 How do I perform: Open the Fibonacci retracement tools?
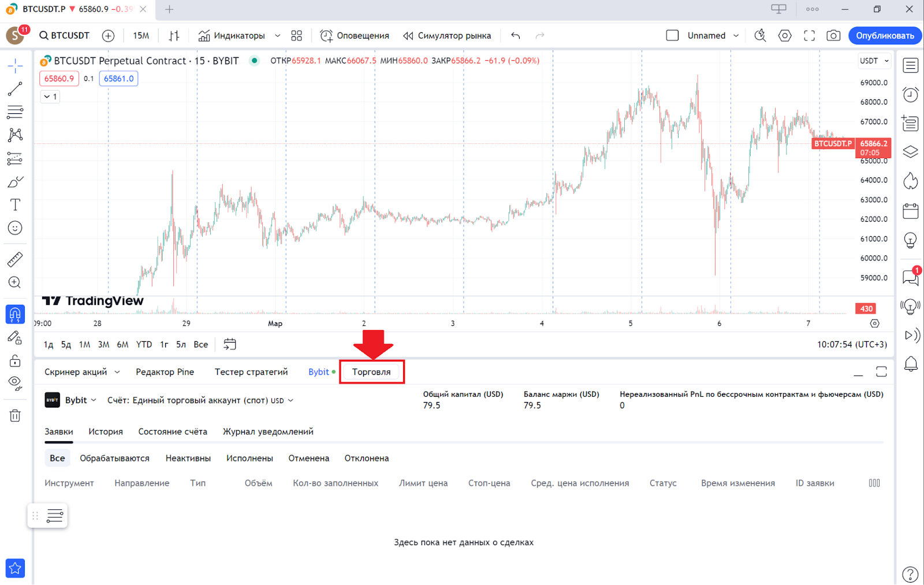coord(15,111)
